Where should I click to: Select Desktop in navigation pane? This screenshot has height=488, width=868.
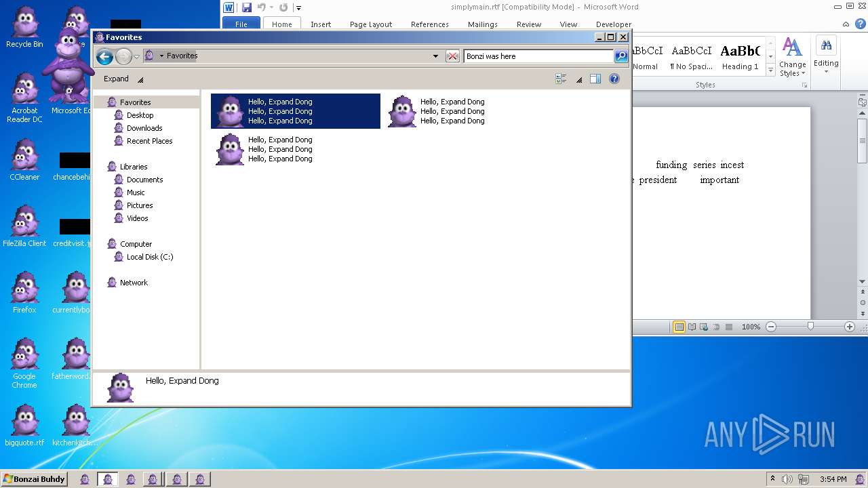[140, 115]
